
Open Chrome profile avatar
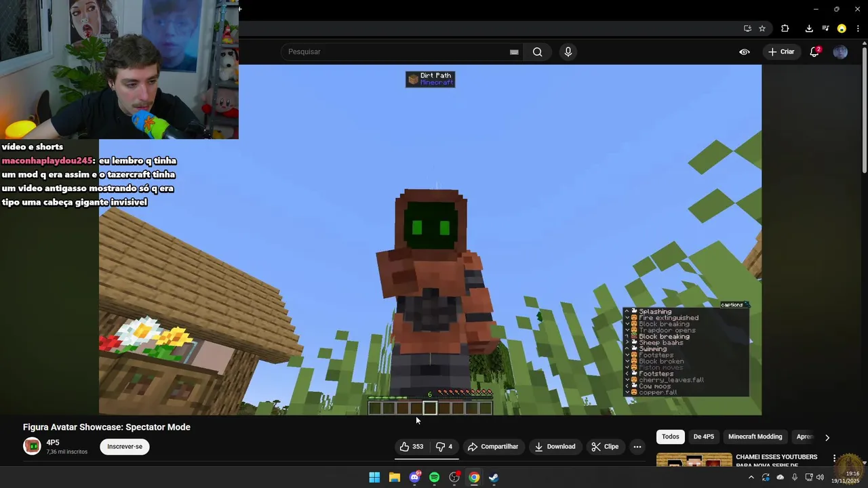842,28
